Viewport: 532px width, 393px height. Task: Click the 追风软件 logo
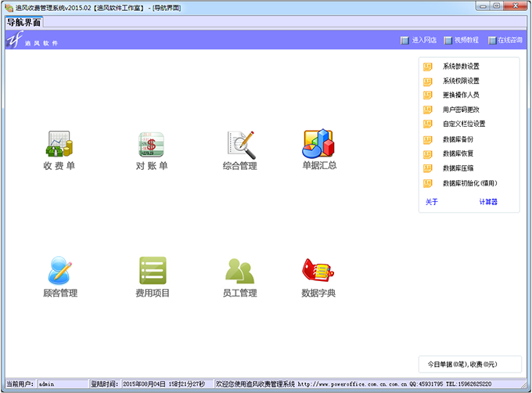point(32,40)
